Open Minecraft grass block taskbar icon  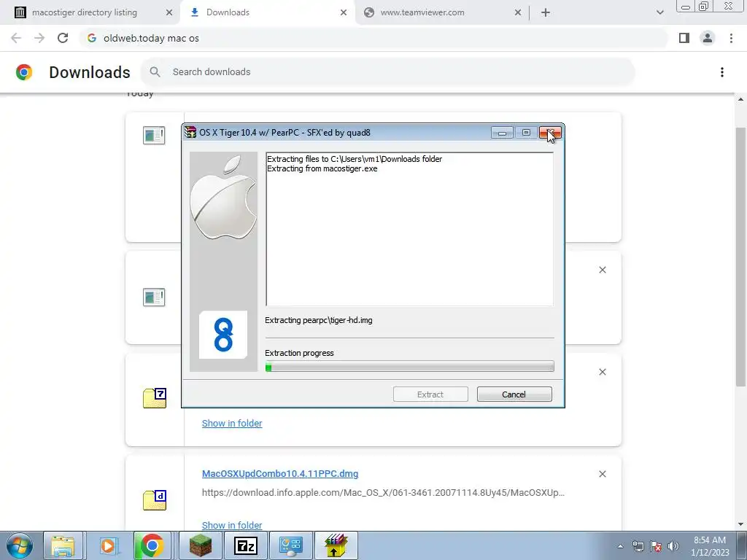pyautogui.click(x=201, y=545)
